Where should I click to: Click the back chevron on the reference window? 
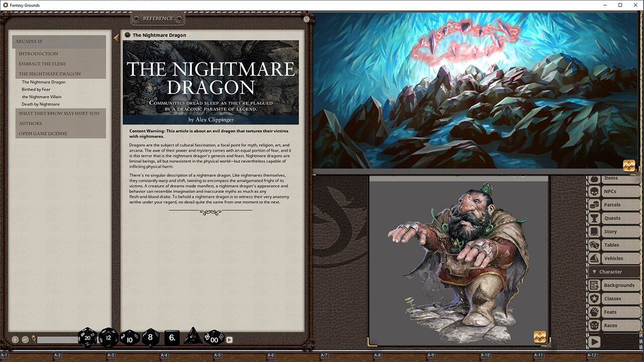point(116,37)
